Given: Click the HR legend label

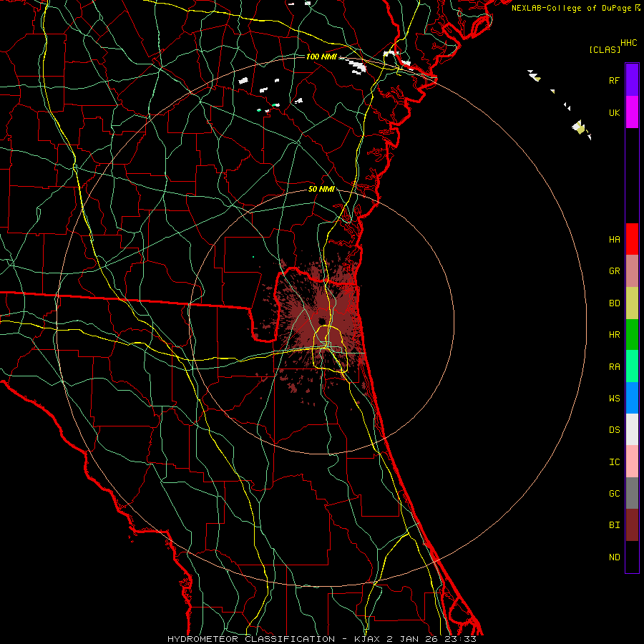Looking at the screenshot, I should pos(614,335).
